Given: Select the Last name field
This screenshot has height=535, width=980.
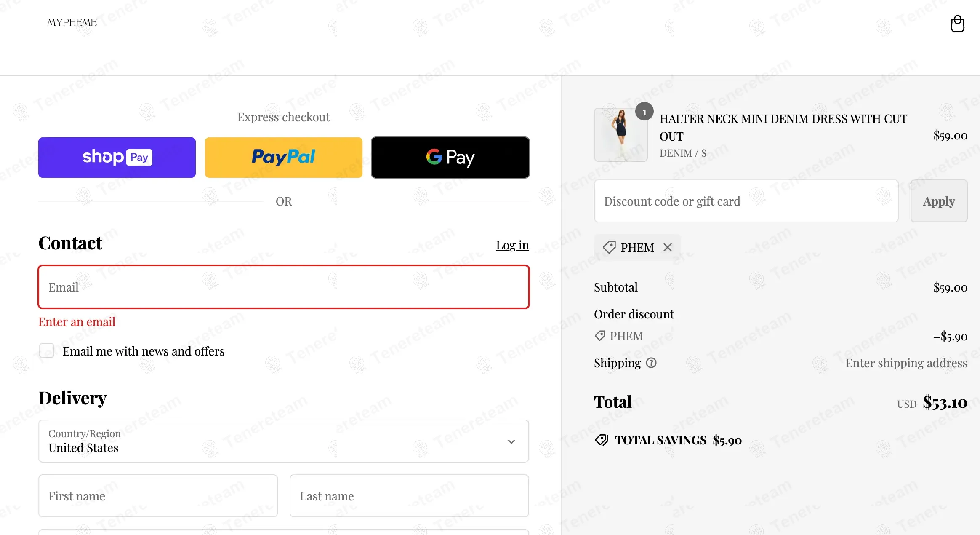Looking at the screenshot, I should [409, 496].
